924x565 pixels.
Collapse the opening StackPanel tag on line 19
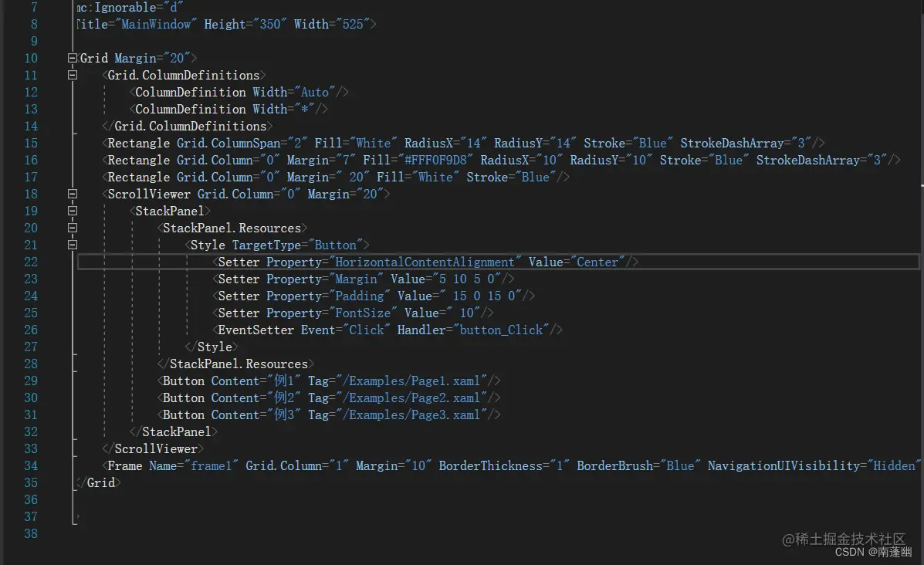point(73,211)
